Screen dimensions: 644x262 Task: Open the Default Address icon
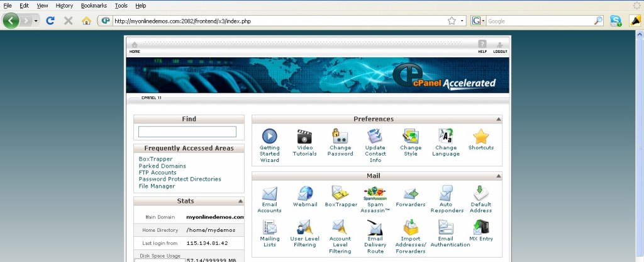[480, 193]
